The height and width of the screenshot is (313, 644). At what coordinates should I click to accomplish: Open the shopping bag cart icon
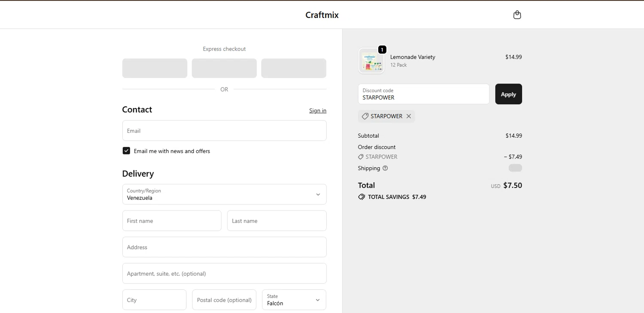click(x=517, y=15)
